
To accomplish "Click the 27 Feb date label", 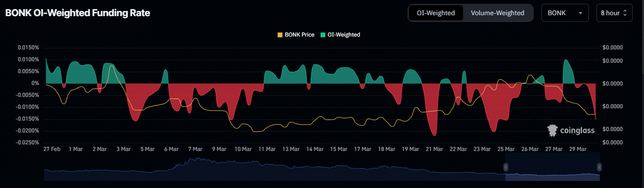I will coord(51,149).
